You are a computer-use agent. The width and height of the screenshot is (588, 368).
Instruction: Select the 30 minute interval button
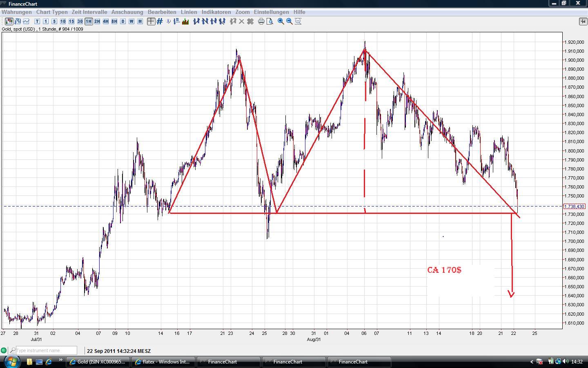[80, 21]
